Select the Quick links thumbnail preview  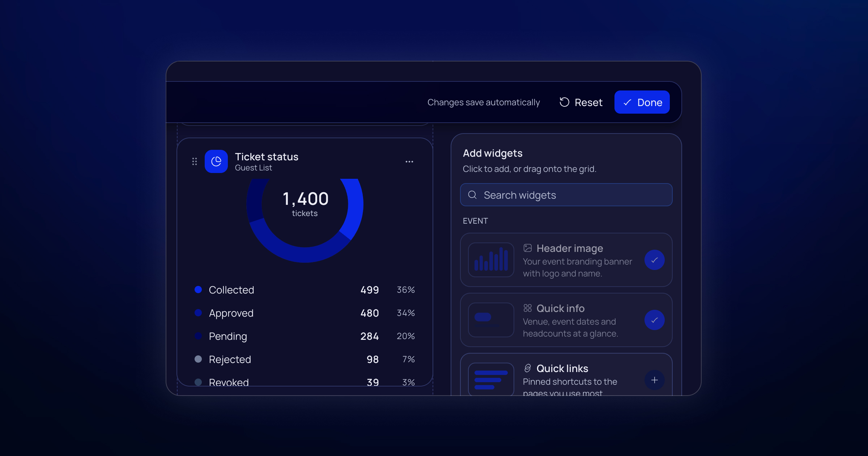[x=491, y=379]
